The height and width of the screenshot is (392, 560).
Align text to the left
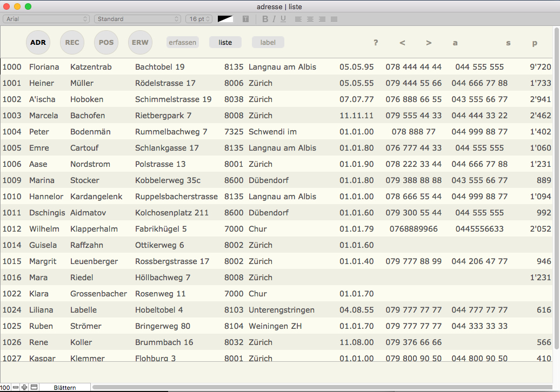[298, 19]
